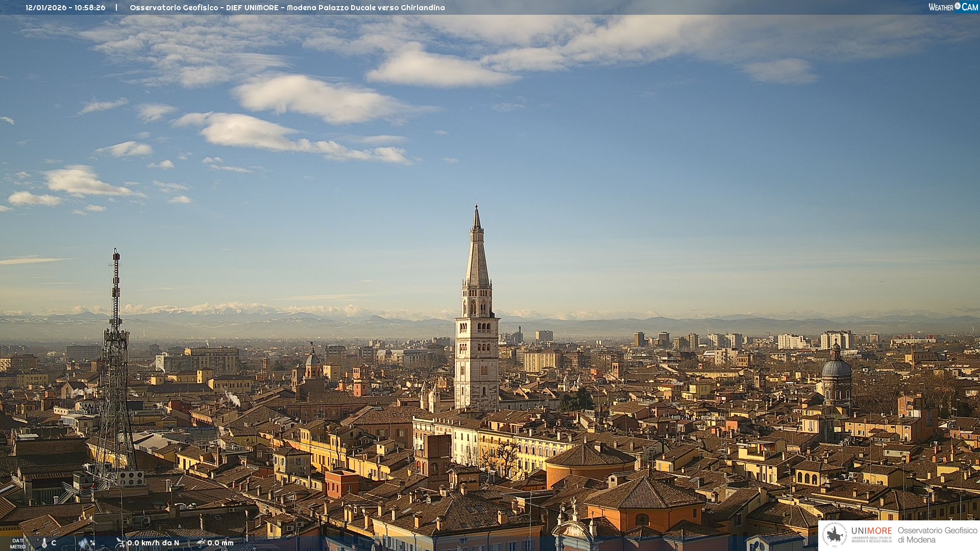Click the UNIMORE university wordmark

click(871, 531)
